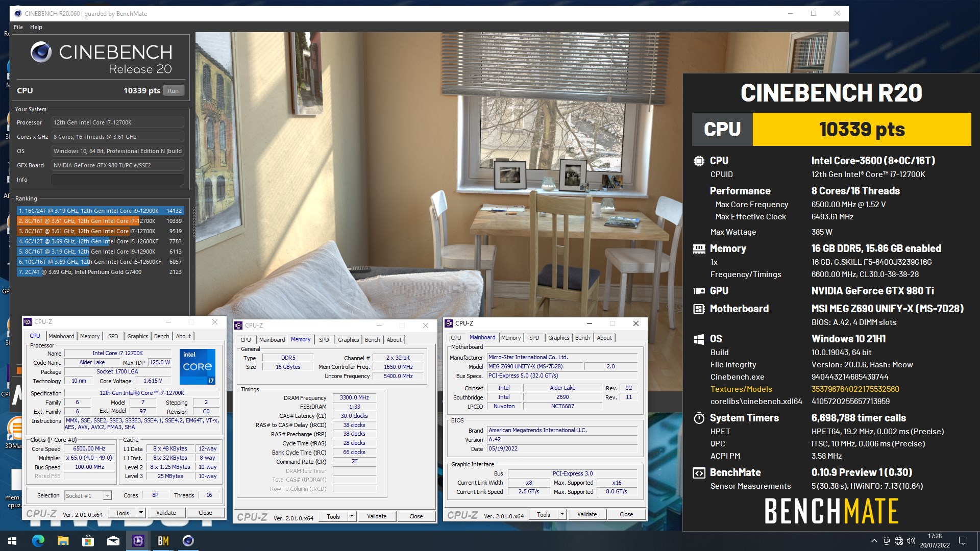
Task: Click Validate in right CPU-Z window
Action: point(587,514)
